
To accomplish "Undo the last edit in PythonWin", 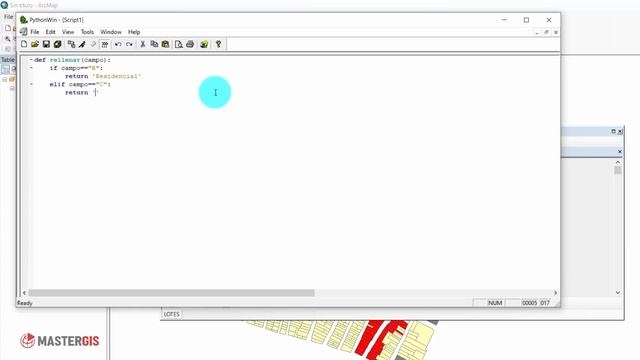I will click(118, 44).
